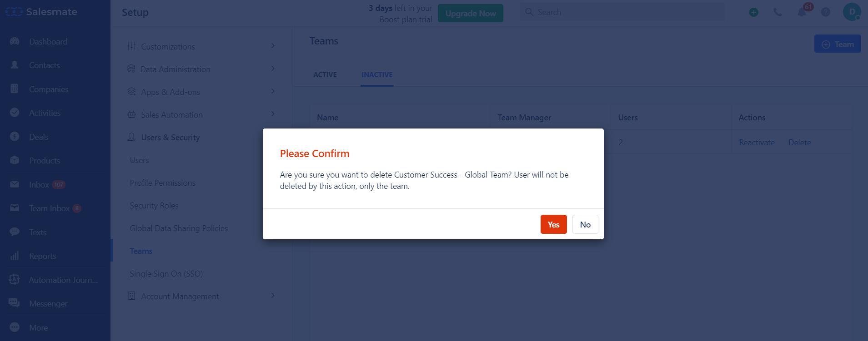Open Security Roles settings
This screenshot has width=868, height=341.
pos(154,206)
